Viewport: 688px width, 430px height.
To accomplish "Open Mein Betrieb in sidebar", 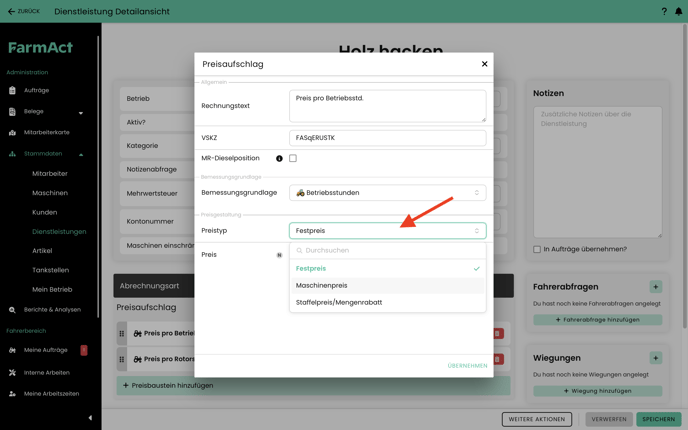I will [x=52, y=290].
